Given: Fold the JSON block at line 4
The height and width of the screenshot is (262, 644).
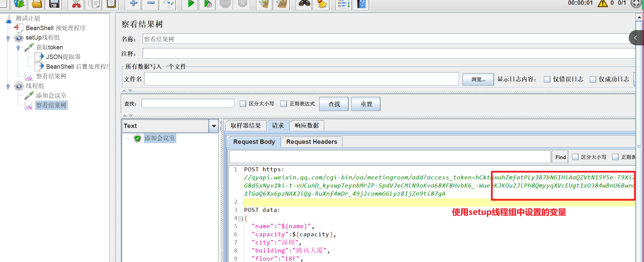Looking at the screenshot, I should 240,219.
